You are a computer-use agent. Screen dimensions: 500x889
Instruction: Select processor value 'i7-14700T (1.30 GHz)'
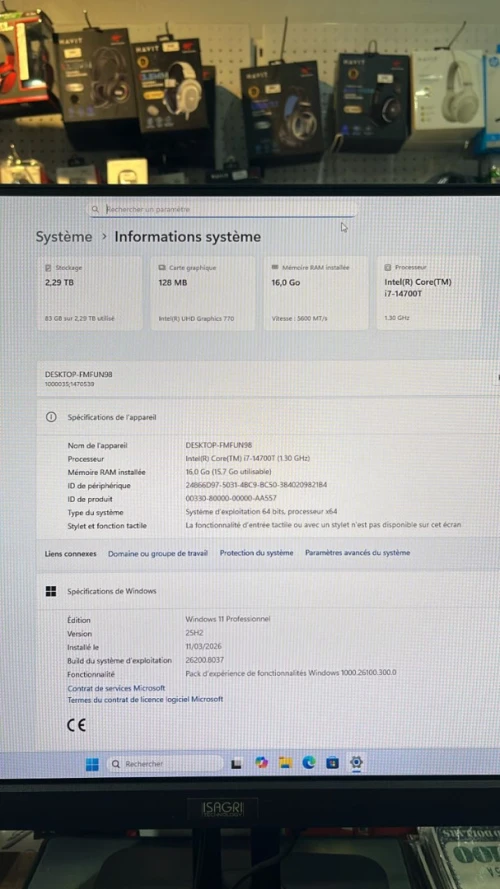[248, 458]
